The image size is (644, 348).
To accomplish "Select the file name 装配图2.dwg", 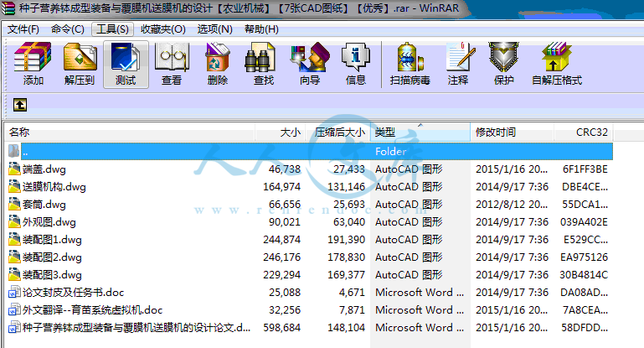I will (x=52, y=257).
